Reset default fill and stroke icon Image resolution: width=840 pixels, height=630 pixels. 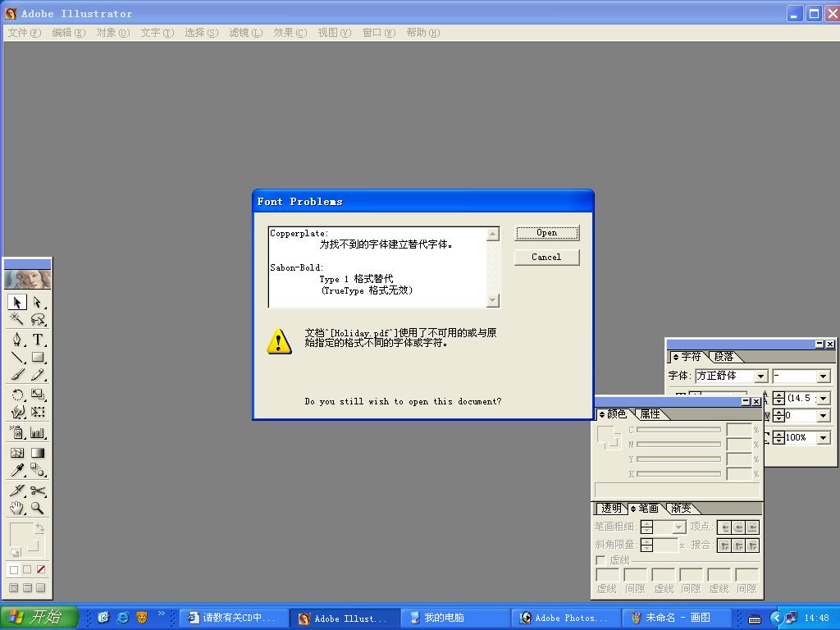(x=15, y=552)
